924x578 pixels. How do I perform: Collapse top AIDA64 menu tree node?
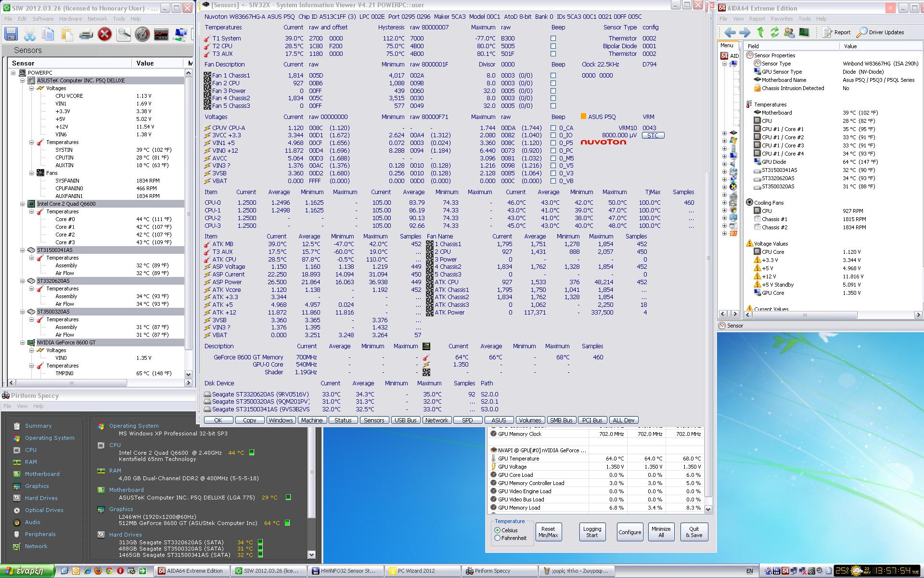(724, 64)
